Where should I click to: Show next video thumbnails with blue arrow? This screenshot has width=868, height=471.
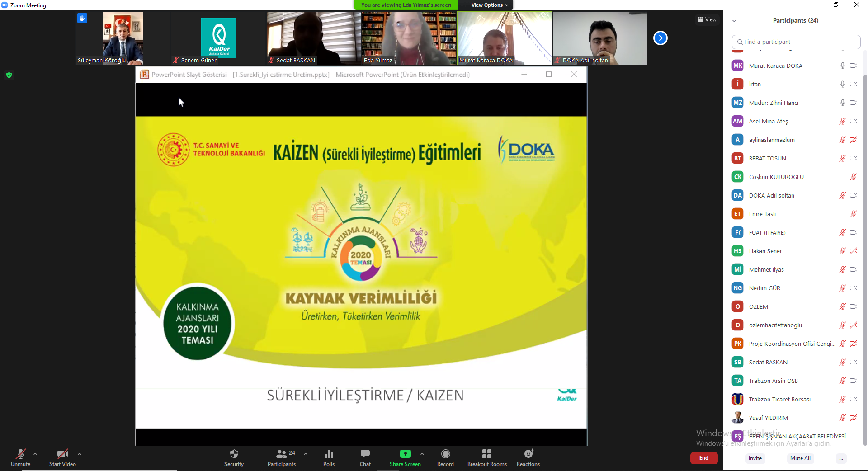coord(660,38)
